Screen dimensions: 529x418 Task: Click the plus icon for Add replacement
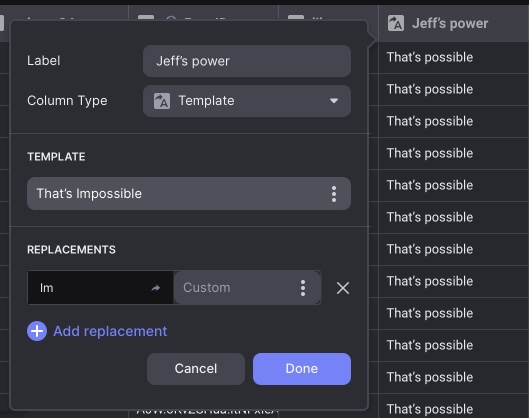pyautogui.click(x=37, y=331)
